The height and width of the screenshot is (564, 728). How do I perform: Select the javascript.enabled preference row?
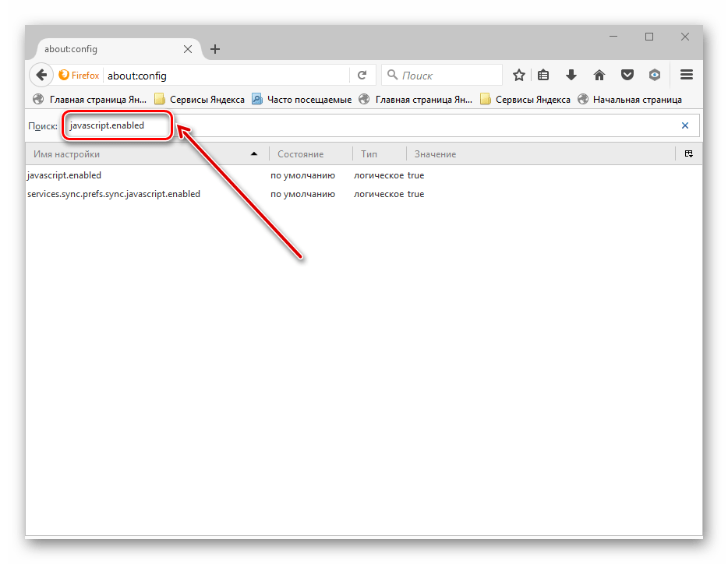point(64,175)
